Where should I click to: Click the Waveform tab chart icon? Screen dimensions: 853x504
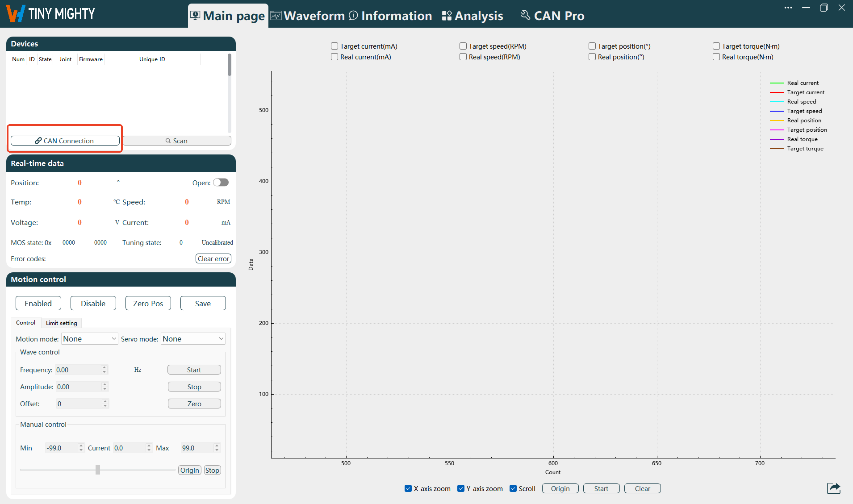click(x=276, y=16)
